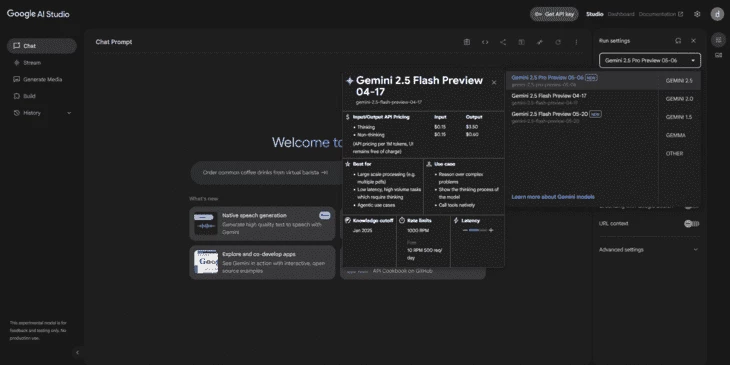The image size is (730, 365).
Task: Choose the GEMMA model category
Action: tap(679, 135)
